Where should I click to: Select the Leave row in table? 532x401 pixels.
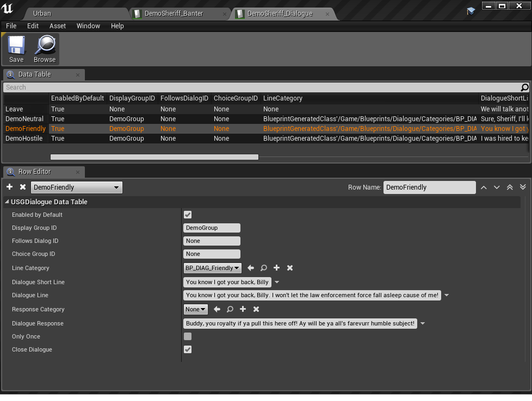266,109
